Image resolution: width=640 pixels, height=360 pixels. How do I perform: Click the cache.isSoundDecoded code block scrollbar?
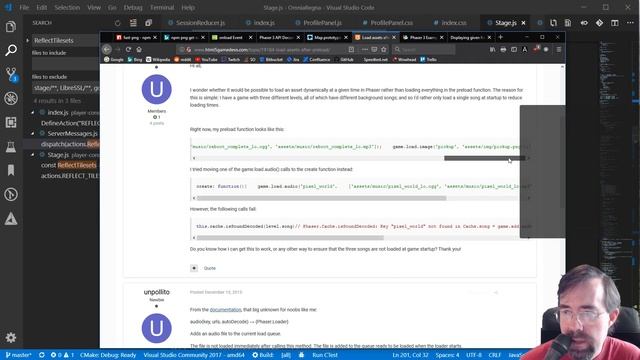tap(290, 238)
